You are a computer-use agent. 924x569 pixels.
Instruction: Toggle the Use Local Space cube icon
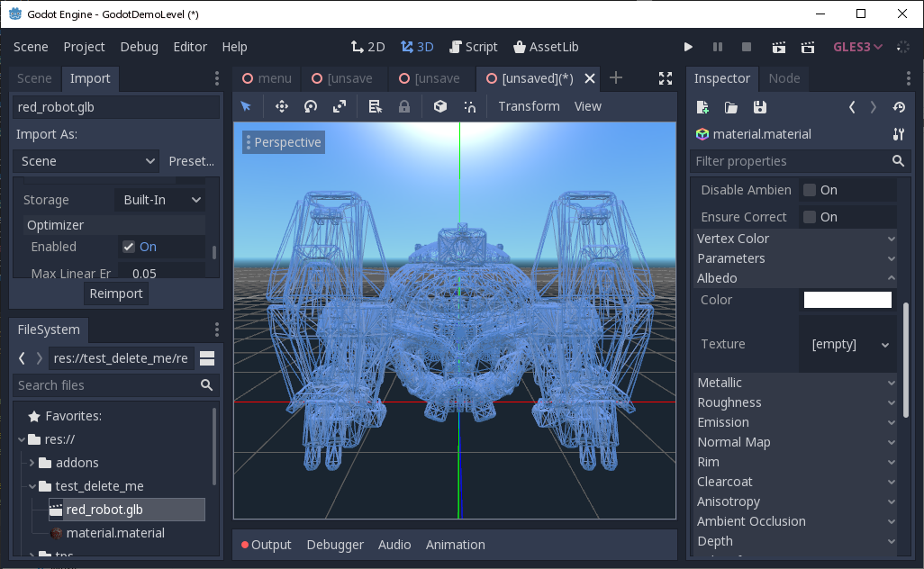440,106
